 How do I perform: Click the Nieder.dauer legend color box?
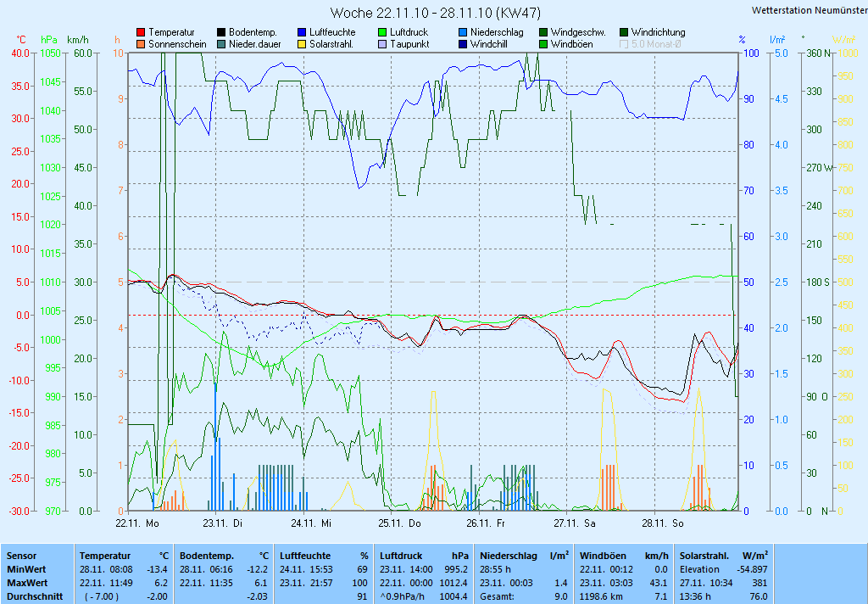click(221, 44)
